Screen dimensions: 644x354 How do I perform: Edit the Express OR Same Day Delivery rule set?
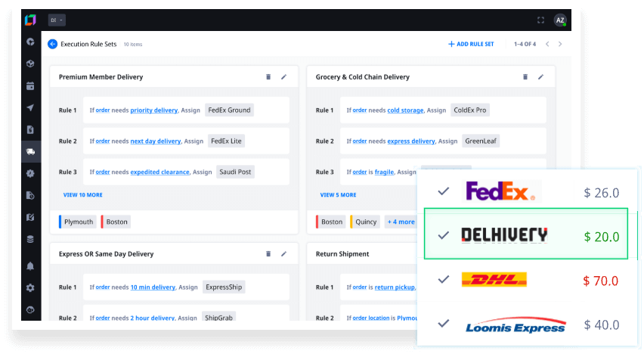[283, 254]
